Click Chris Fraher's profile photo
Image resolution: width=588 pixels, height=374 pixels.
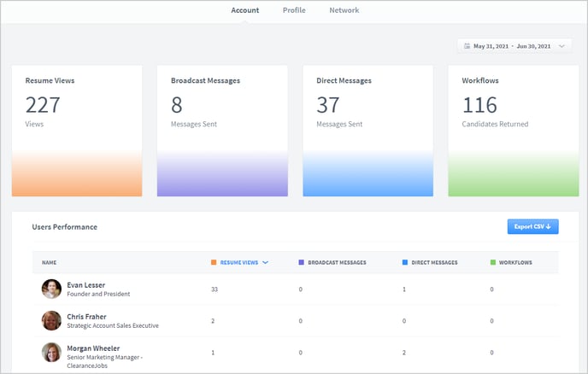51,320
